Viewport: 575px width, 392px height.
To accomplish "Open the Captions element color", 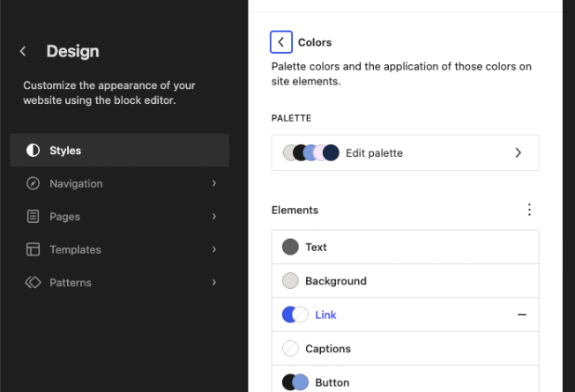I will click(x=328, y=349).
